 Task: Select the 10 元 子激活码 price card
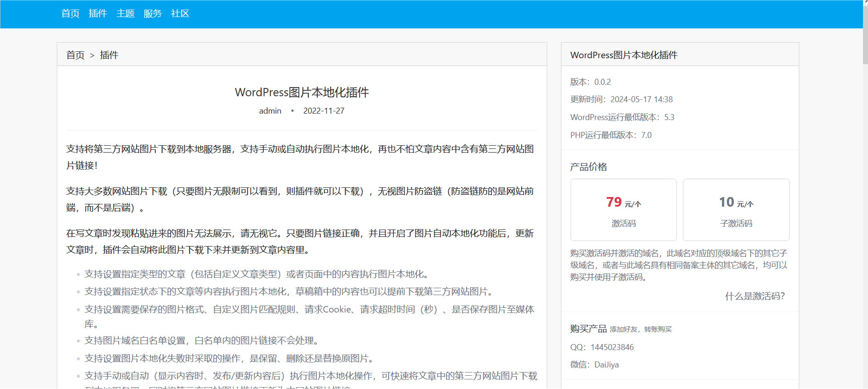pyautogui.click(x=736, y=210)
